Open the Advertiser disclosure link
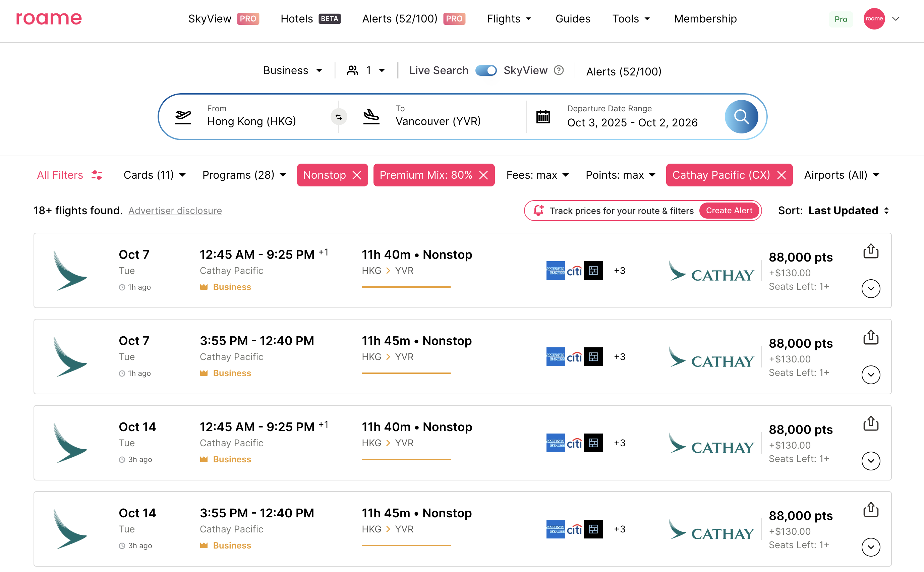This screenshot has width=924, height=572. point(175,211)
